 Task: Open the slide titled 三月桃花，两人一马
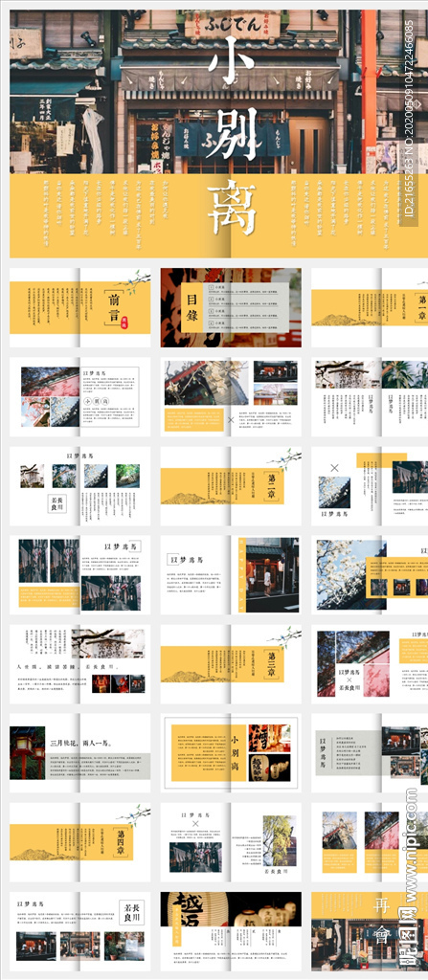[x=80, y=753]
